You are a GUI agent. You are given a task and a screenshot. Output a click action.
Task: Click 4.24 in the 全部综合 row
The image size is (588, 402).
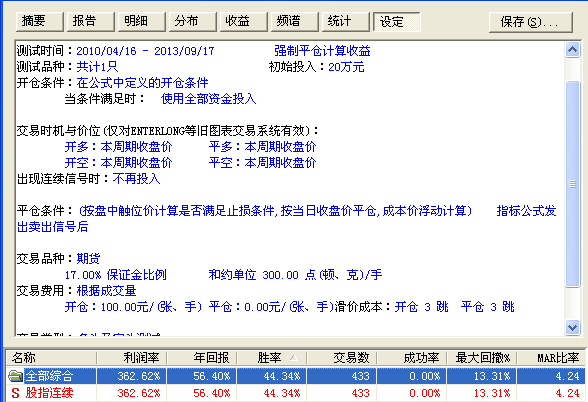pos(567,376)
